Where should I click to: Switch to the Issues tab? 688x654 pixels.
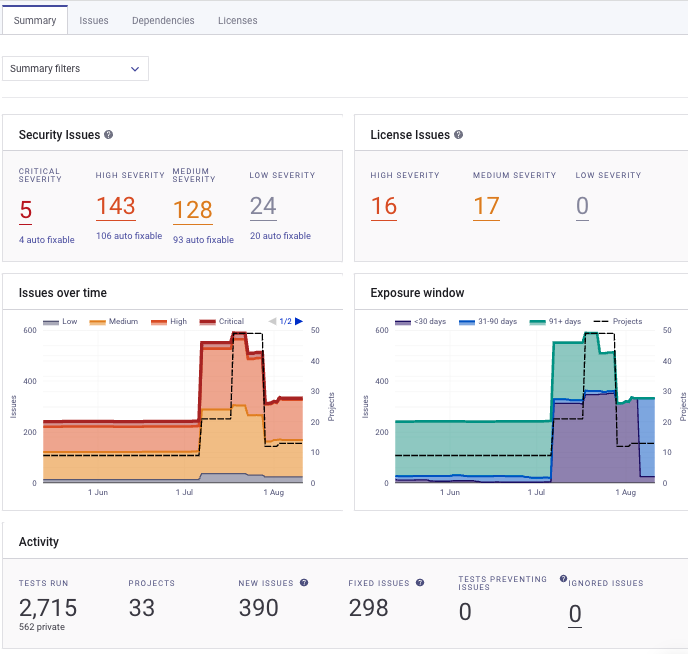click(x=94, y=20)
